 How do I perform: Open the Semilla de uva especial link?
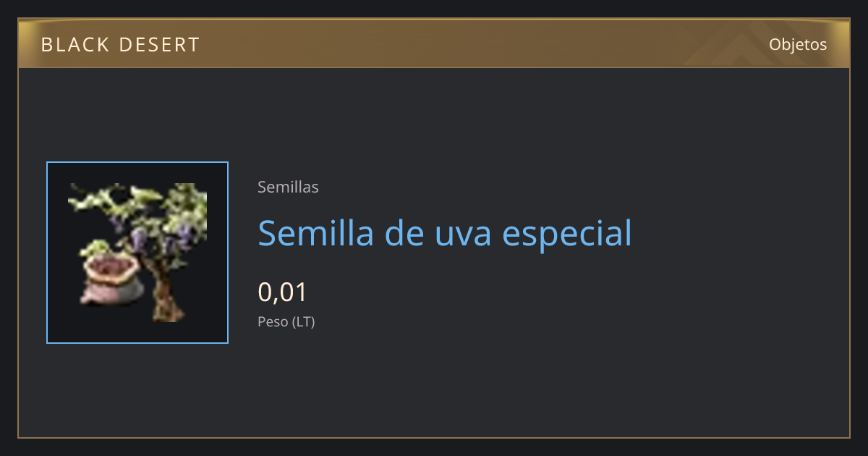click(x=445, y=233)
